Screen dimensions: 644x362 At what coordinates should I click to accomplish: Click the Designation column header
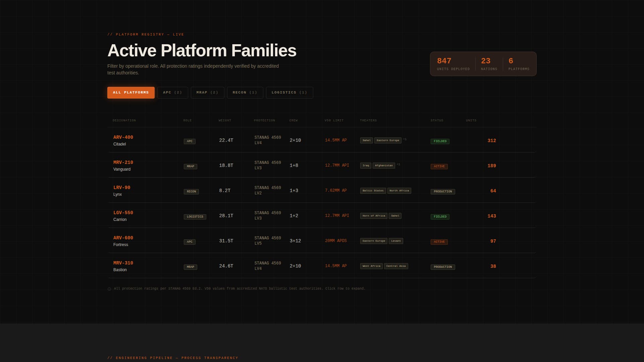coord(124,120)
